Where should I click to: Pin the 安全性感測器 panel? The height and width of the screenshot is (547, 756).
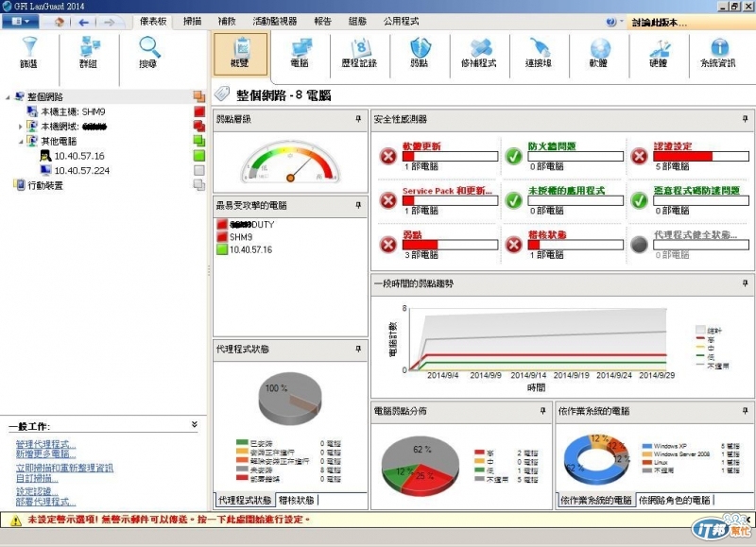coord(745,119)
